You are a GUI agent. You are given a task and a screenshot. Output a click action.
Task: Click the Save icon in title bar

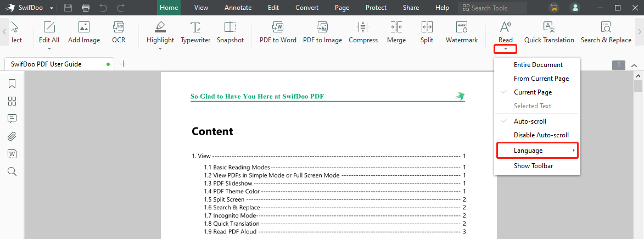[x=68, y=8]
